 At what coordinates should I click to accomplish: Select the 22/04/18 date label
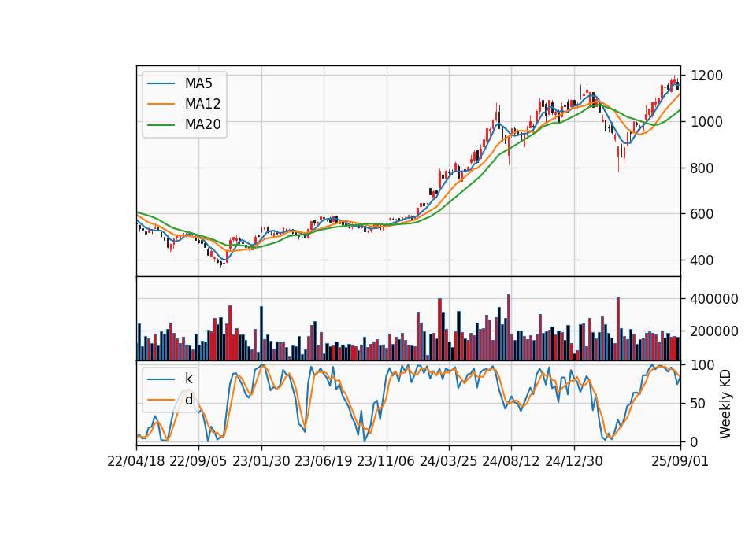(x=136, y=461)
